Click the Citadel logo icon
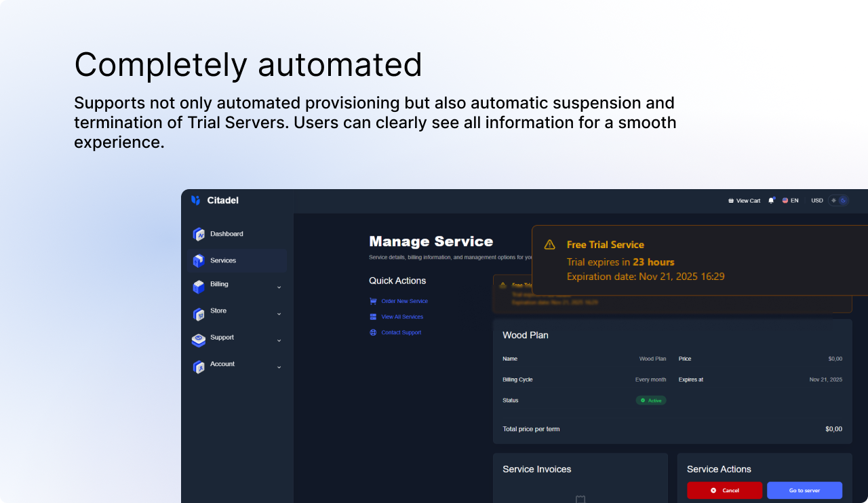 click(195, 200)
